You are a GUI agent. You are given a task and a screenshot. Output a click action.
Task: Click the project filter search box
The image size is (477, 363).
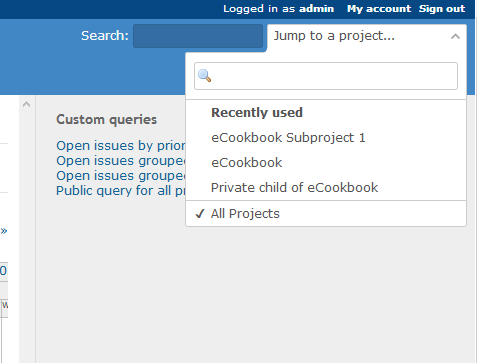pos(326,76)
